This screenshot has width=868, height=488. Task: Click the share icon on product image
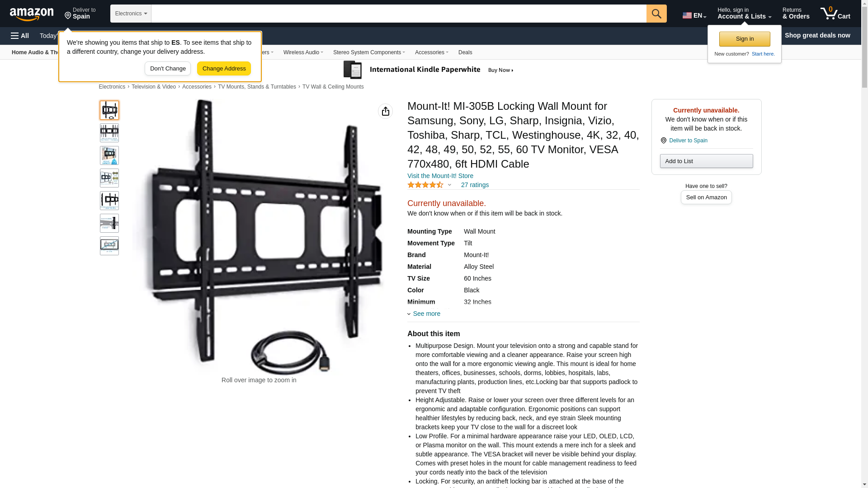(x=385, y=111)
